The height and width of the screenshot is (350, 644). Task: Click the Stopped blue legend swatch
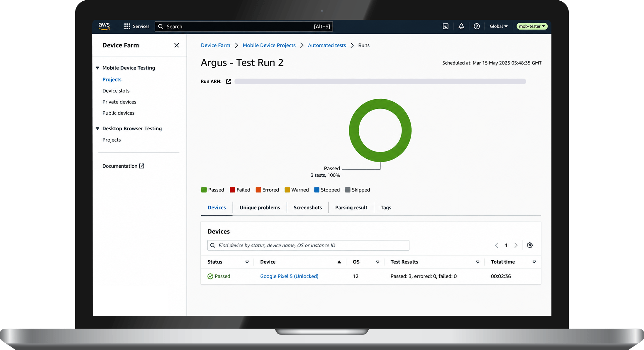click(317, 190)
